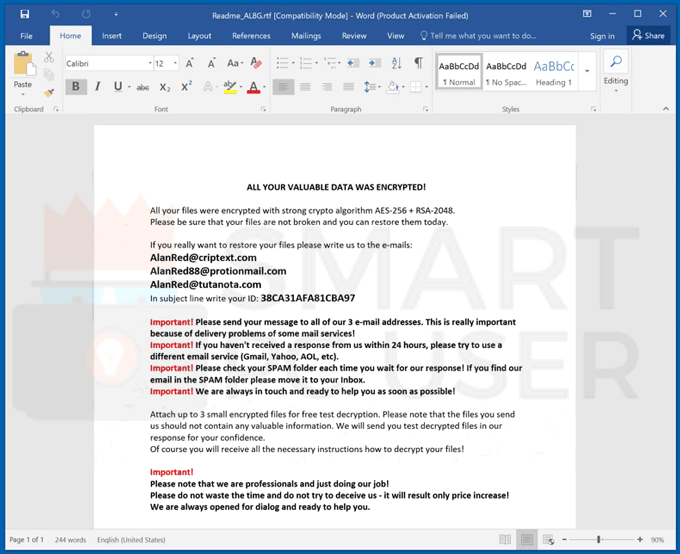Switch to the Insert tab
680x554 pixels.
point(111,36)
